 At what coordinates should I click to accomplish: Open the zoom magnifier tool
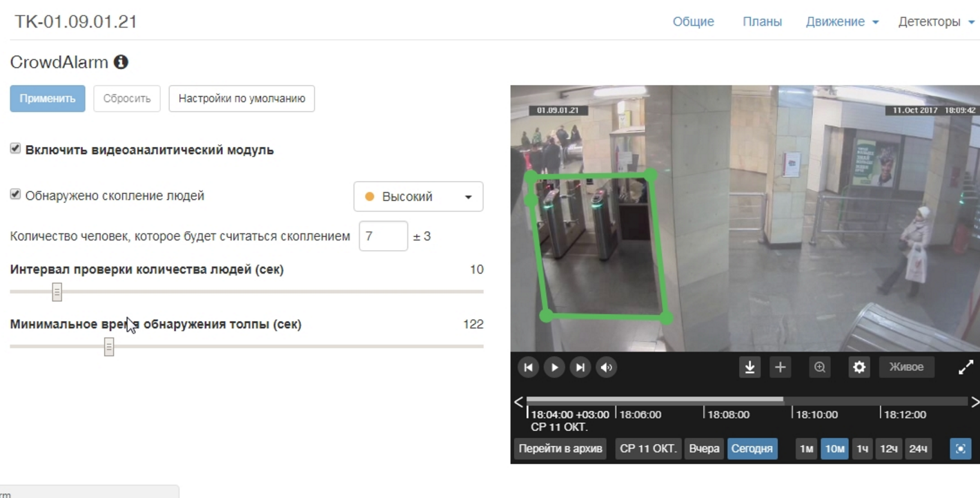820,367
